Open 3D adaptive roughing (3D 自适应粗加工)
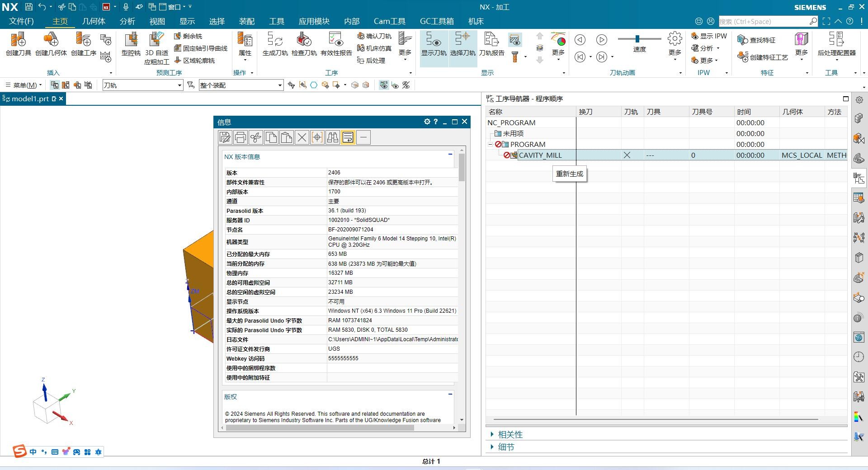Viewport: 868px width, 470px height. (156, 48)
